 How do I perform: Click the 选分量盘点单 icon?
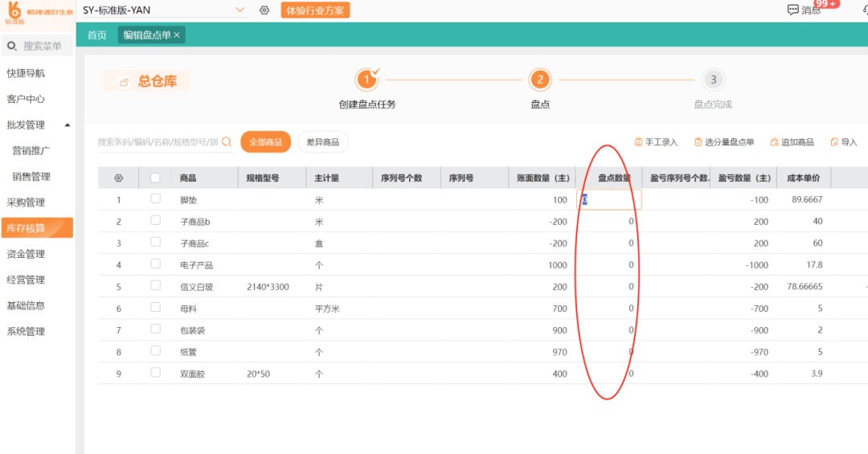pos(698,142)
